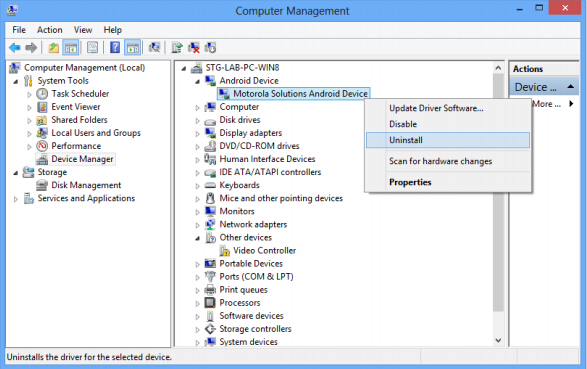This screenshot has width=587, height=369.
Task: Toggle the Show/Hide Console Tree toolbar icon
Action: click(71, 48)
